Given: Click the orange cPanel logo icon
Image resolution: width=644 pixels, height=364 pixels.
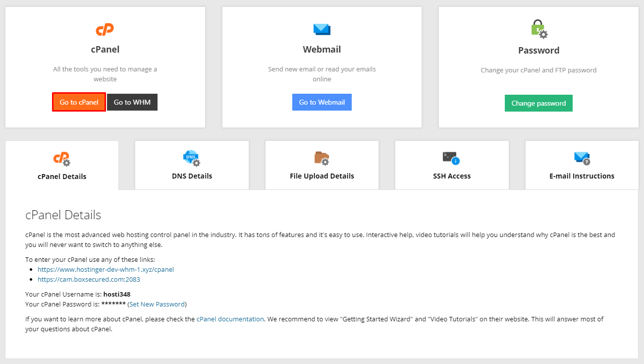Looking at the screenshot, I should coord(105,29).
